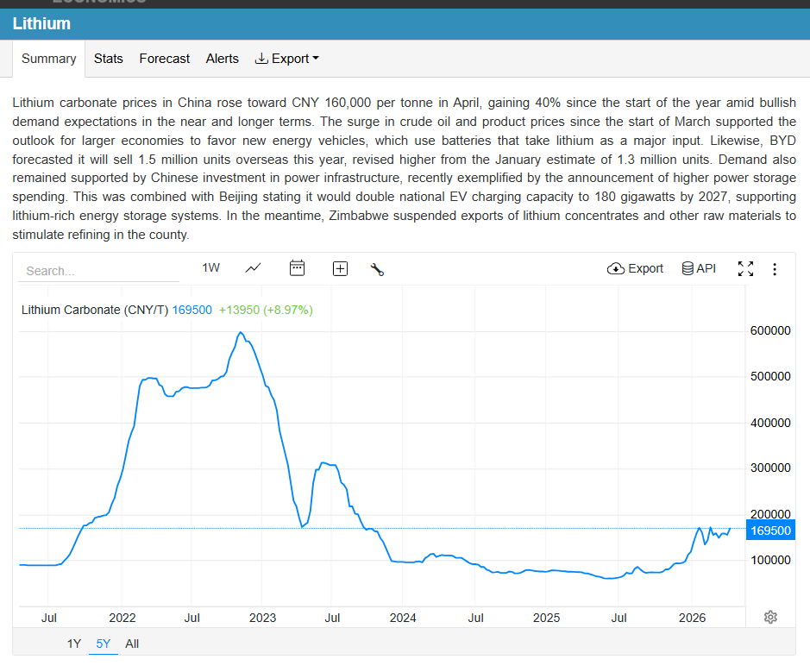Open the calendar date range picker
Screen dimensions: 810x672
pos(297,268)
